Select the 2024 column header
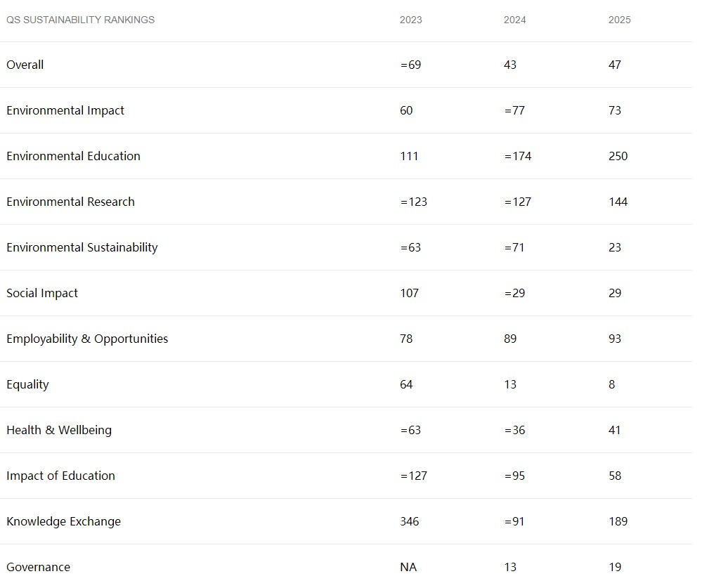The image size is (702, 588). point(514,20)
